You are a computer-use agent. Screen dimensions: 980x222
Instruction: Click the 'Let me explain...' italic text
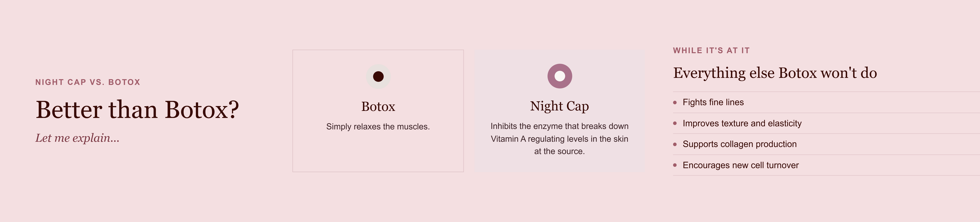click(77, 138)
